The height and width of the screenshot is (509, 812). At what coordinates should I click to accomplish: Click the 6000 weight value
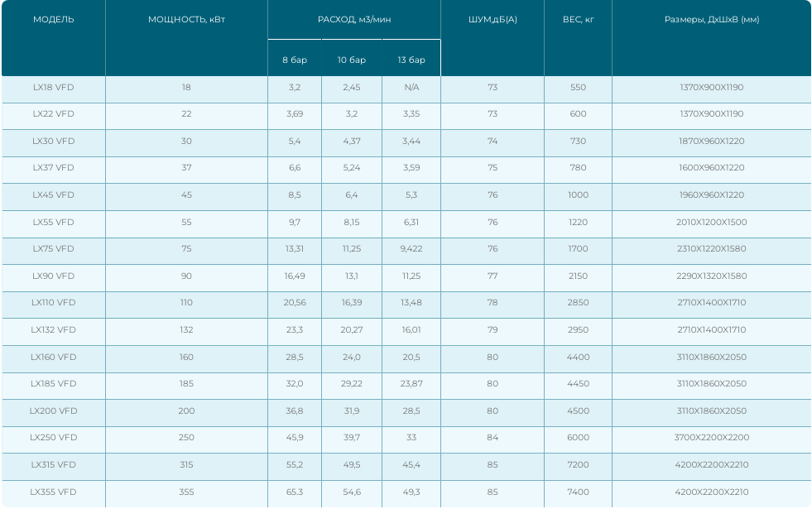pyautogui.click(x=578, y=438)
